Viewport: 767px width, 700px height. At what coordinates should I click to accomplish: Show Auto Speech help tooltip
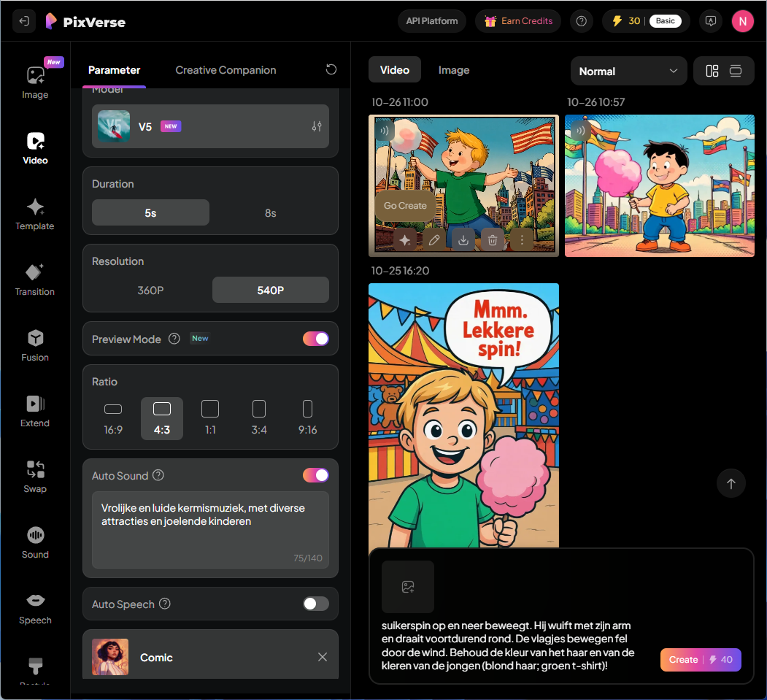(x=165, y=604)
